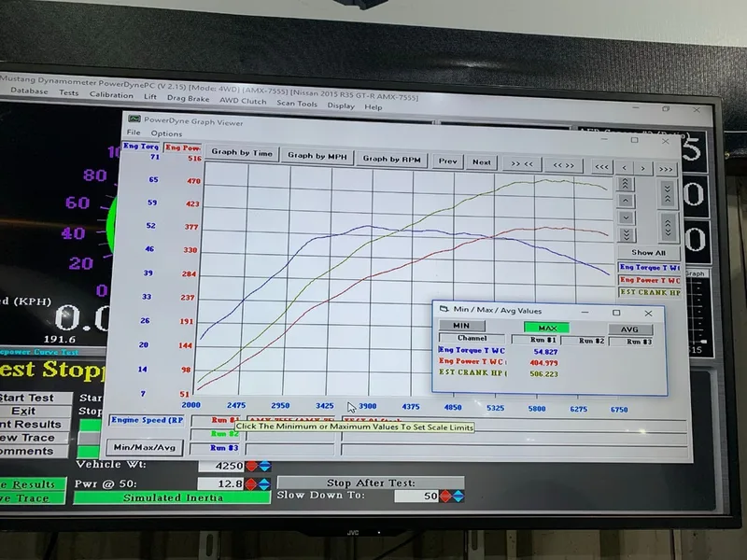The width and height of the screenshot is (747, 560).
Task: Click the Pwr @ 50 field 12.8
Action: point(220,483)
